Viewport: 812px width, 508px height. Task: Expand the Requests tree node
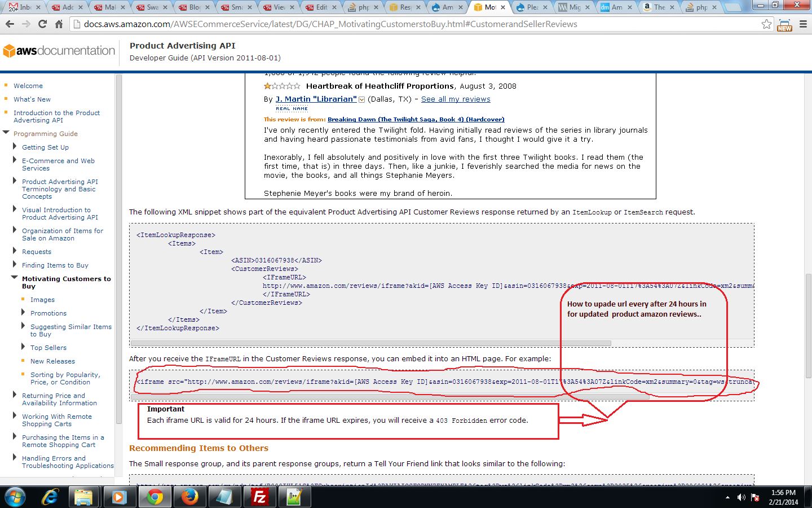pyautogui.click(x=15, y=251)
